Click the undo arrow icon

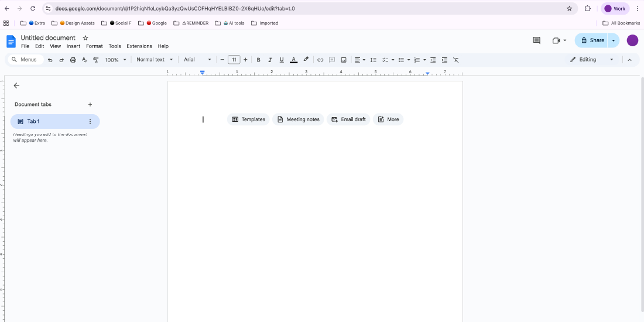tap(50, 60)
